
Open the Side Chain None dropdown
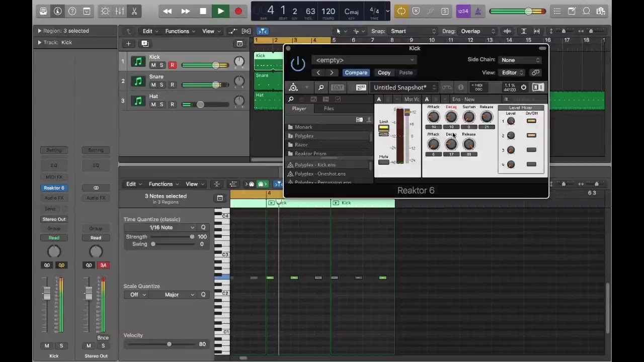click(x=520, y=60)
